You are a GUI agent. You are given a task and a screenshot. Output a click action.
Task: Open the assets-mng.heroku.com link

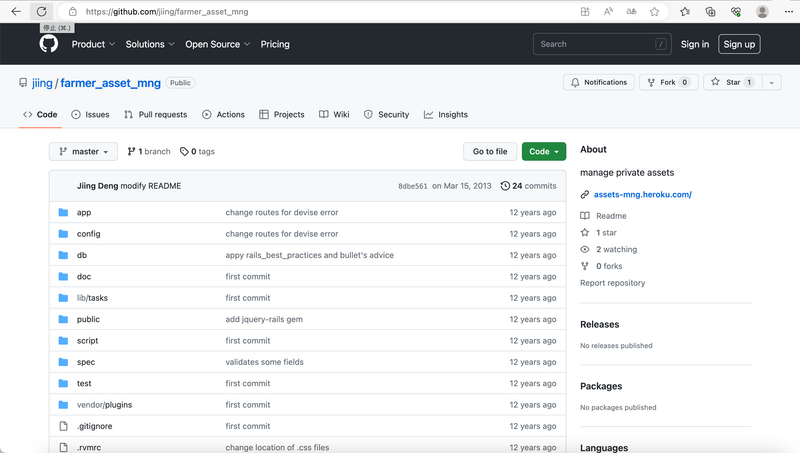point(643,194)
